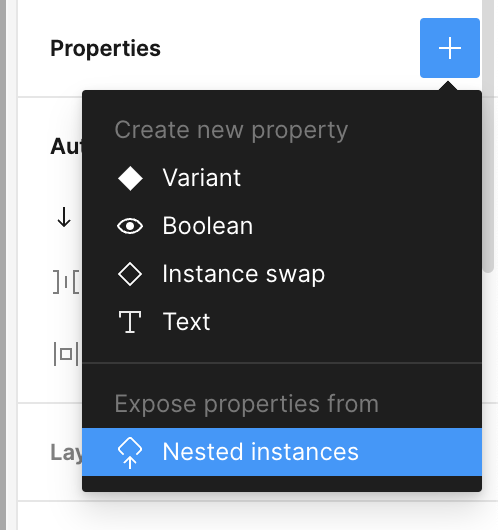The height and width of the screenshot is (530, 498).
Task: Click the item spacing icon in Auto layout
Action: click(x=66, y=282)
